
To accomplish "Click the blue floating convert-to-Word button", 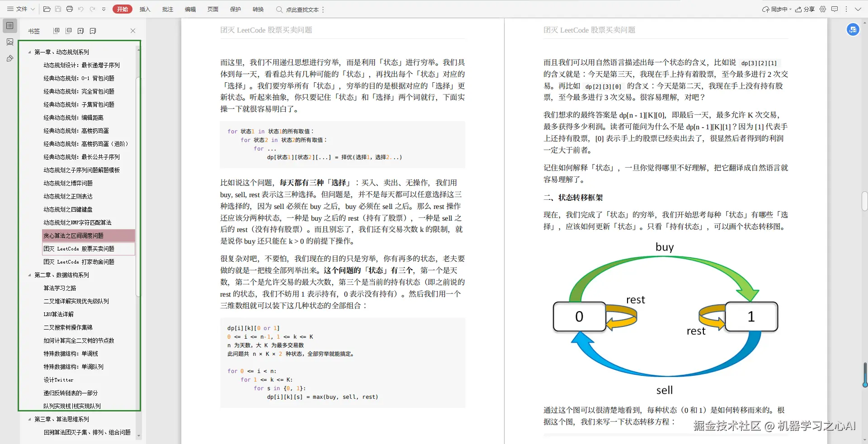I will pyautogui.click(x=853, y=30).
